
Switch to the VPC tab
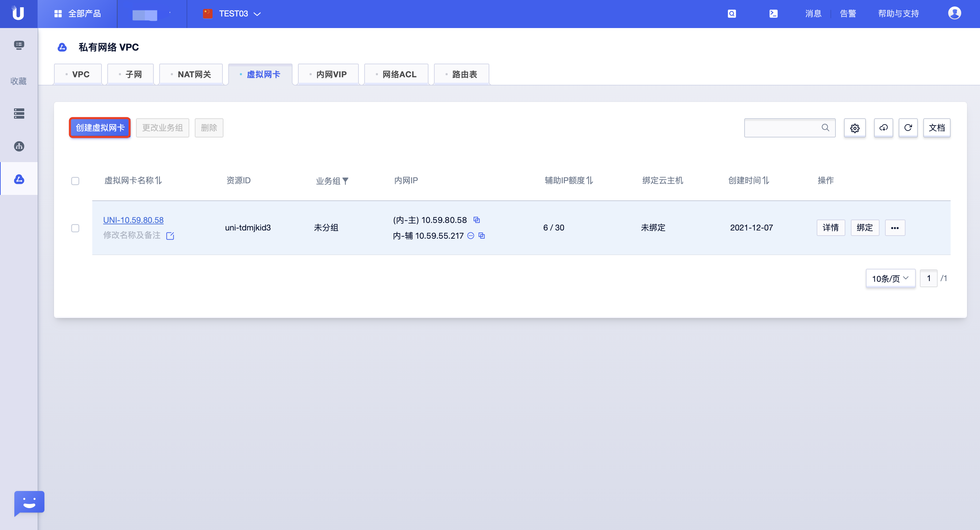[x=78, y=74]
